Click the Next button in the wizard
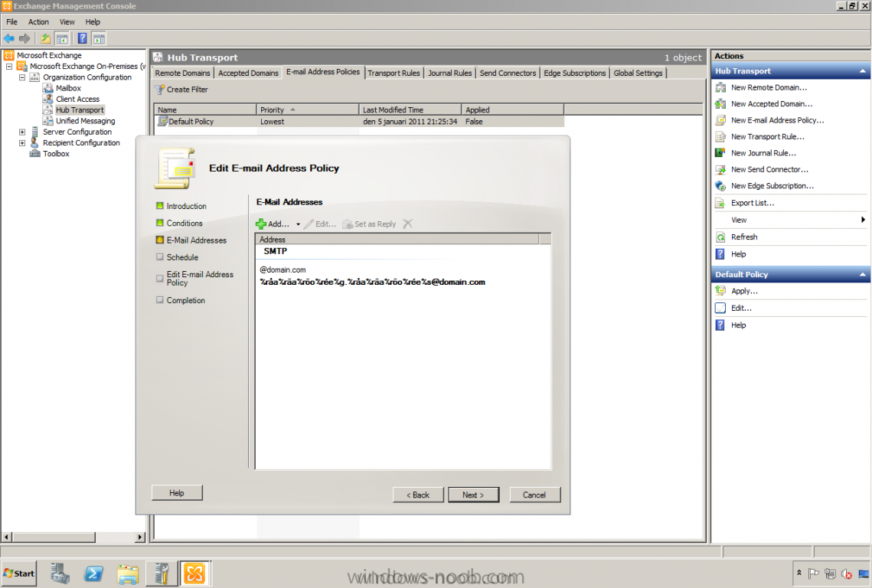 tap(473, 495)
